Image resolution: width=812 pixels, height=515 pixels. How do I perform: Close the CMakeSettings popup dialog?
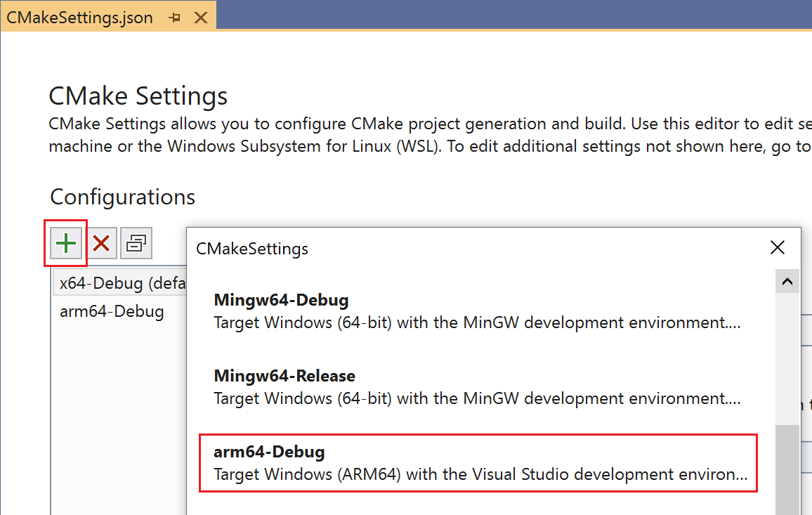778,247
